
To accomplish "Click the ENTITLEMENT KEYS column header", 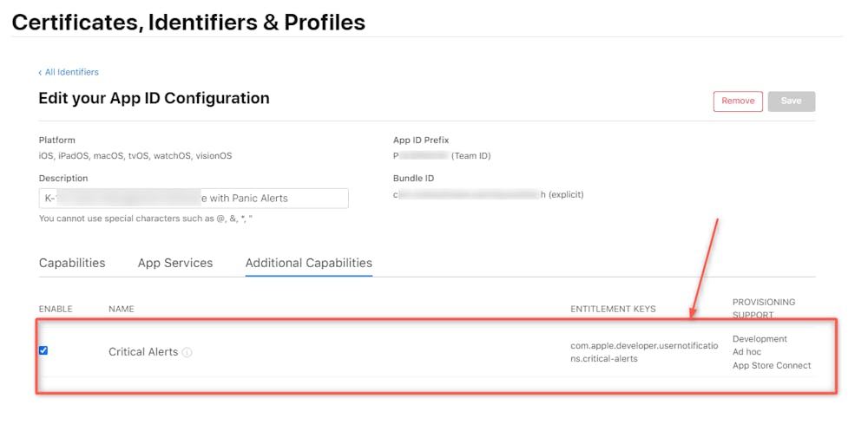I will (613, 309).
